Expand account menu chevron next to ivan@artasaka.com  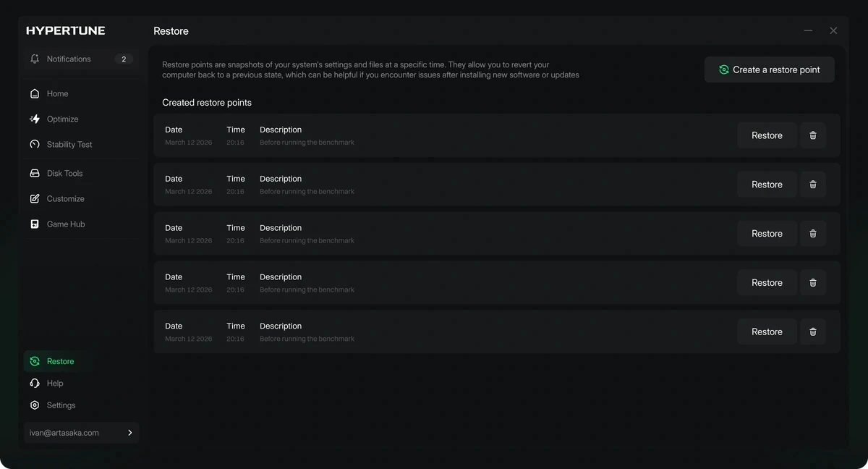click(130, 433)
